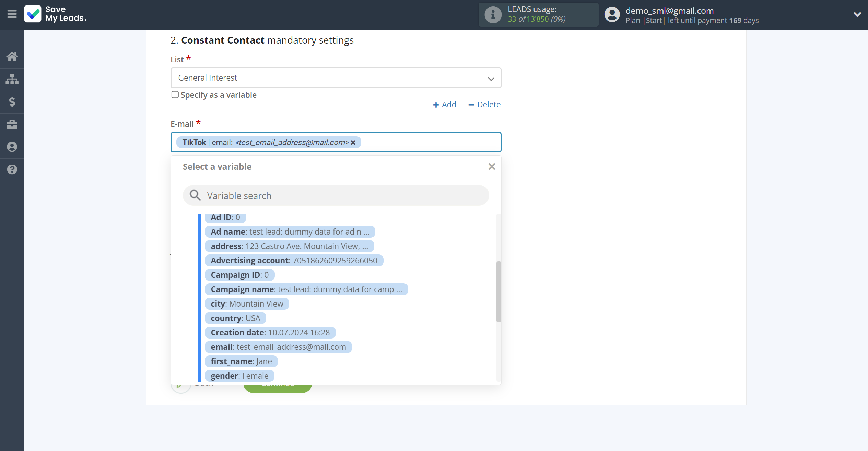Click the account avatar icon
Image resolution: width=868 pixels, height=451 pixels.
pos(612,15)
